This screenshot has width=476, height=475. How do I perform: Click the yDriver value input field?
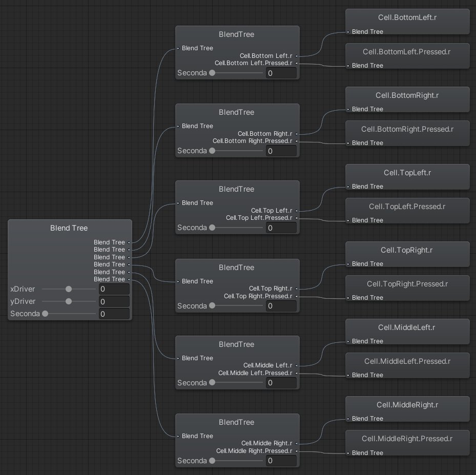(x=114, y=301)
